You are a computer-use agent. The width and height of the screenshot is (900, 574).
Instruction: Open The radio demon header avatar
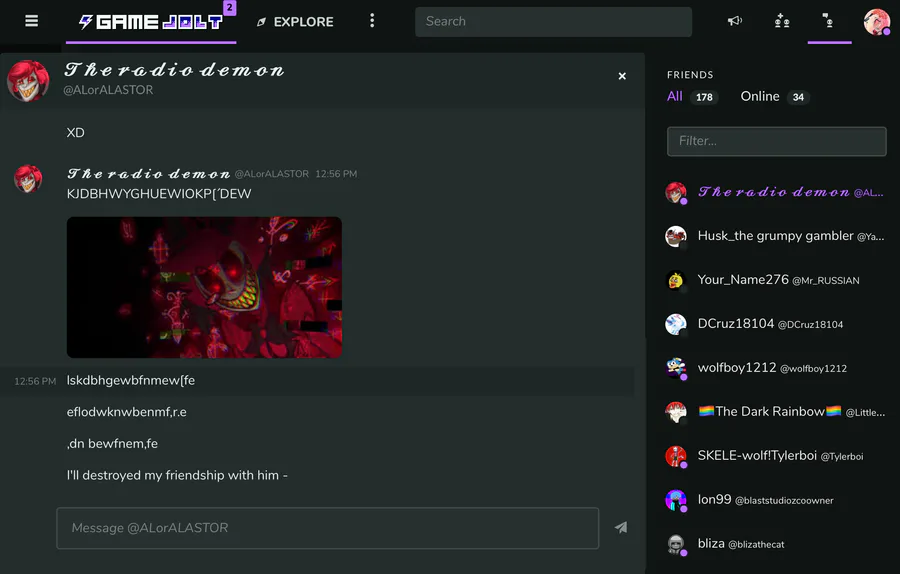point(28,81)
